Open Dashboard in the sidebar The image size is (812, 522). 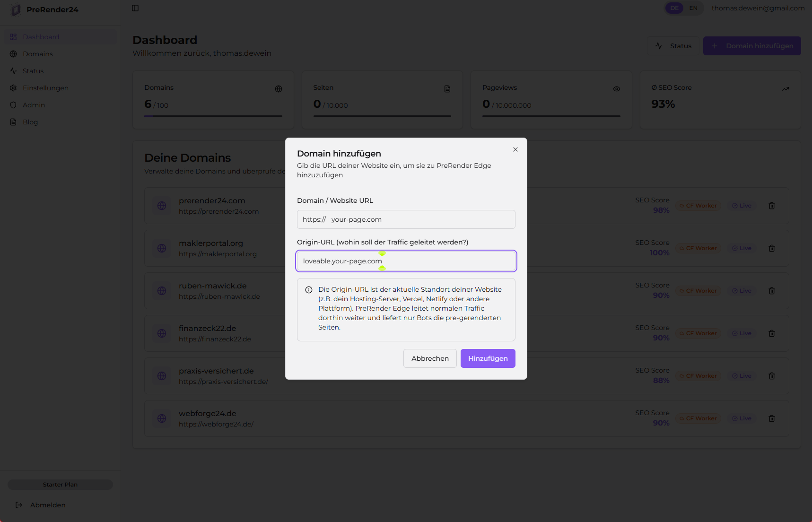pyautogui.click(x=60, y=37)
